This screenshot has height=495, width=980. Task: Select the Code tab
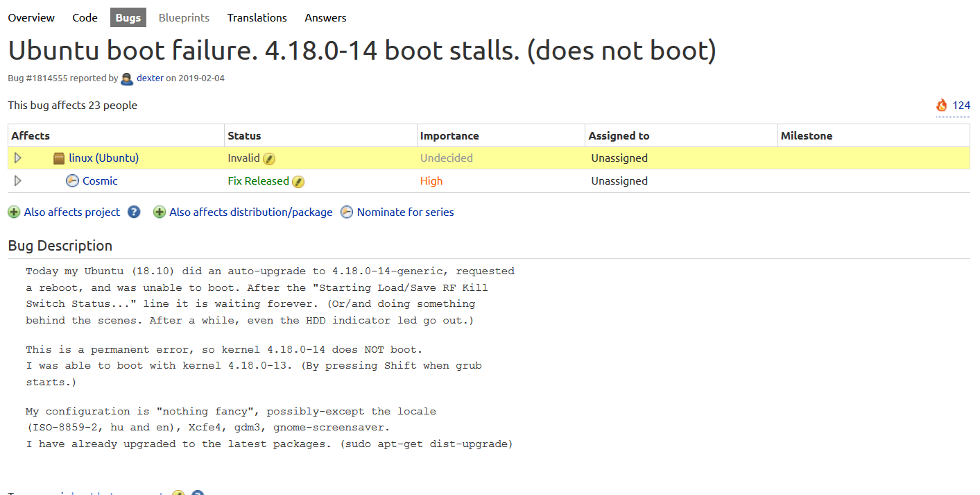pos(85,18)
